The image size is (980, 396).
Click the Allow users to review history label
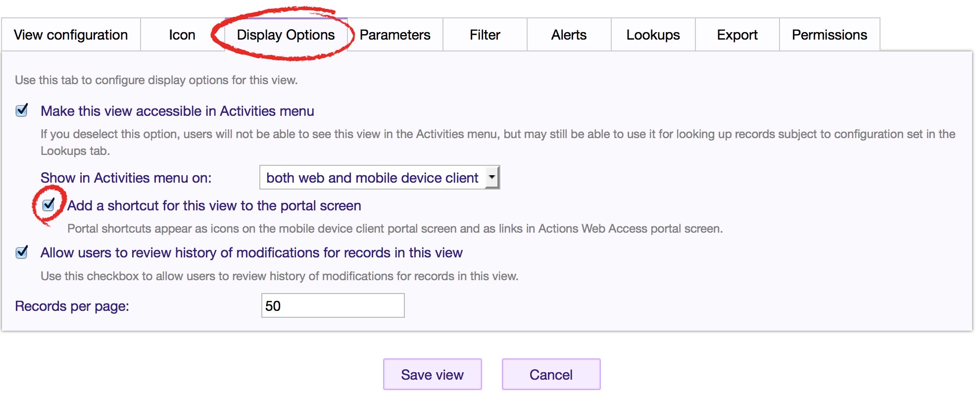coord(251,252)
